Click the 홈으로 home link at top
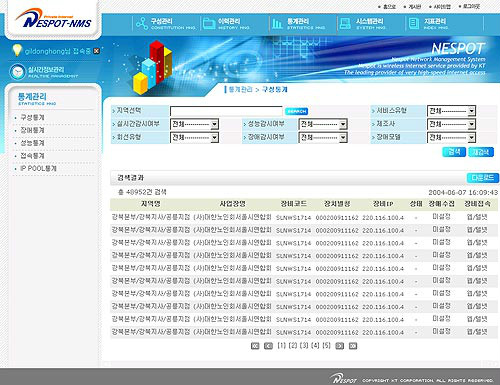Viewport: 500px width, 385px height. (389, 6)
